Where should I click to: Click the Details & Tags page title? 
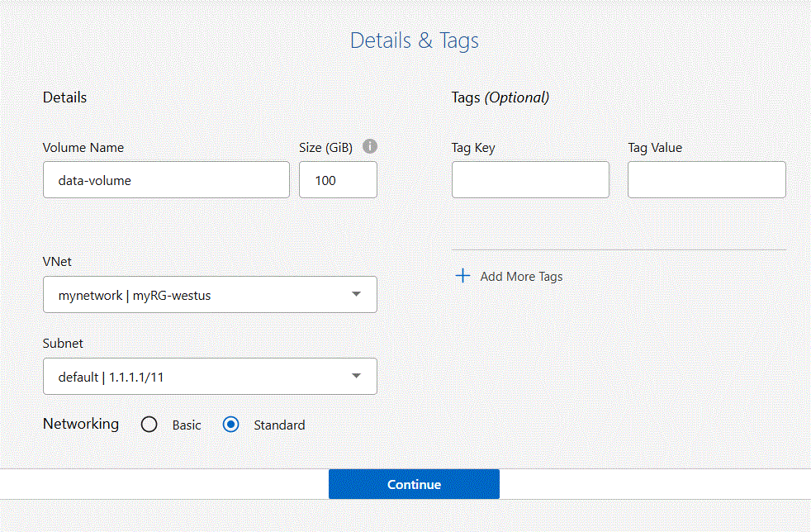pyautogui.click(x=414, y=40)
